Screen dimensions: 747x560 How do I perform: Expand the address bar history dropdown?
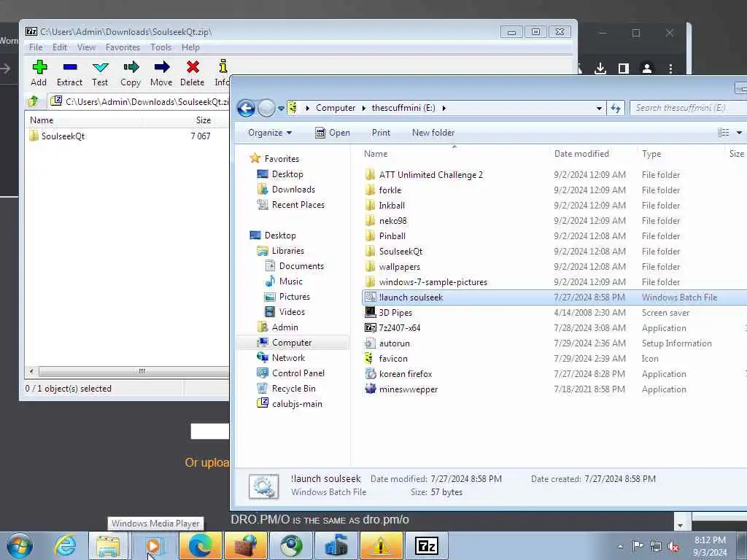(x=599, y=108)
